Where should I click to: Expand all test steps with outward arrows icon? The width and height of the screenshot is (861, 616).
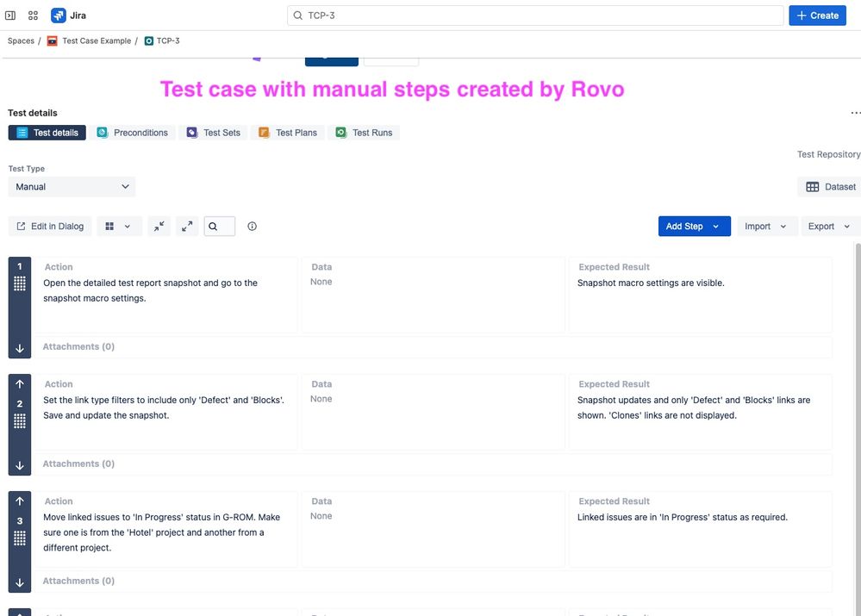(186, 226)
